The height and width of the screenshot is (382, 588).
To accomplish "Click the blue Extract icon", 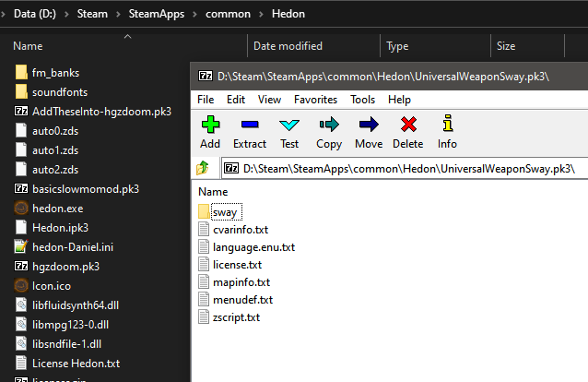I will [x=249, y=125].
